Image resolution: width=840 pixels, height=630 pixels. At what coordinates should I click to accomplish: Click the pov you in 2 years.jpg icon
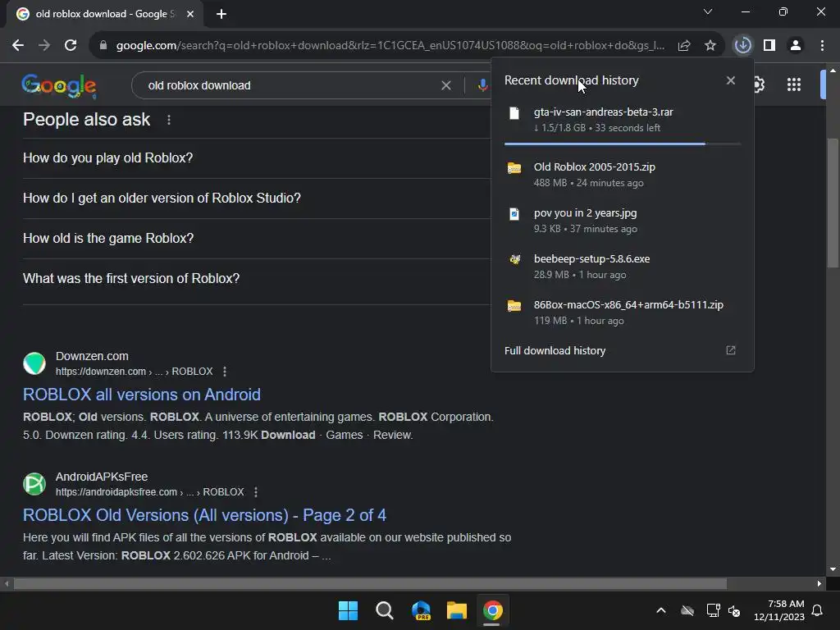pos(514,214)
